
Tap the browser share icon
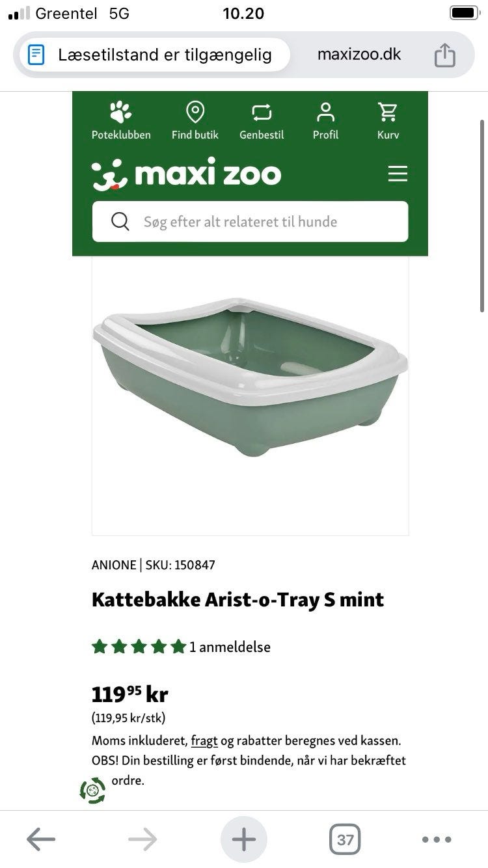click(444, 55)
